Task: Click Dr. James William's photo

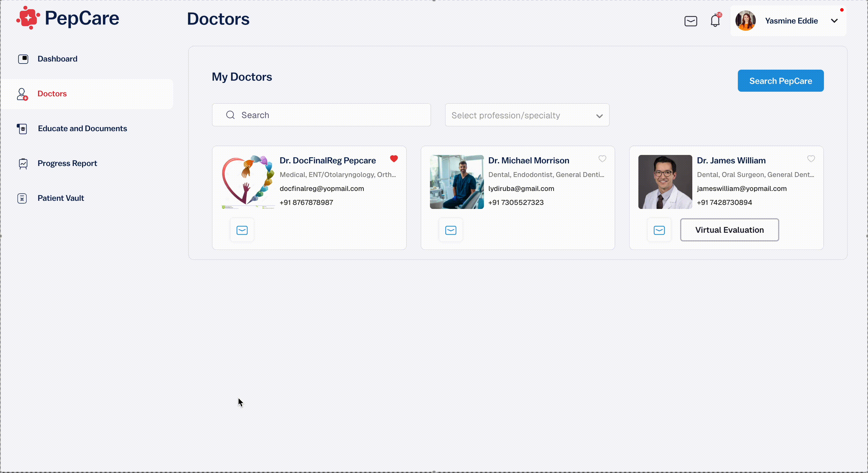Action: tap(665, 182)
